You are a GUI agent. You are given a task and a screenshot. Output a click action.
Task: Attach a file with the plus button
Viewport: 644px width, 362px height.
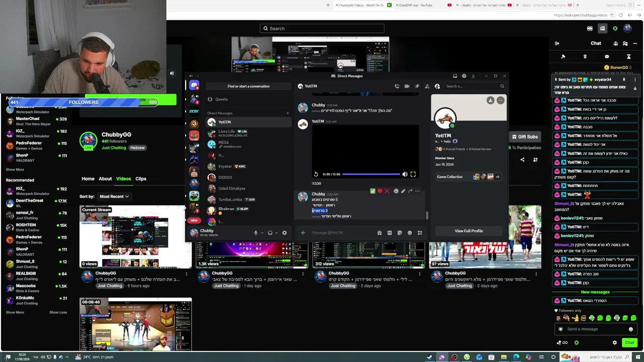coord(303,233)
